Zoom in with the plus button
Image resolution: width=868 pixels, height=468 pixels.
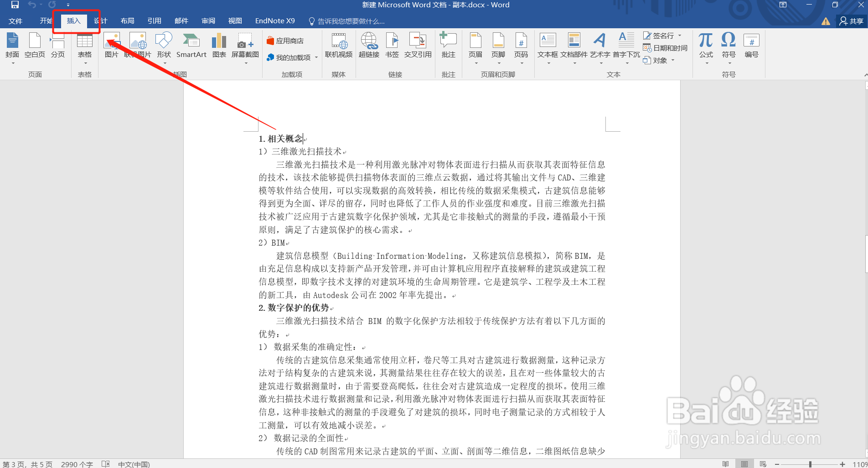(x=842, y=464)
